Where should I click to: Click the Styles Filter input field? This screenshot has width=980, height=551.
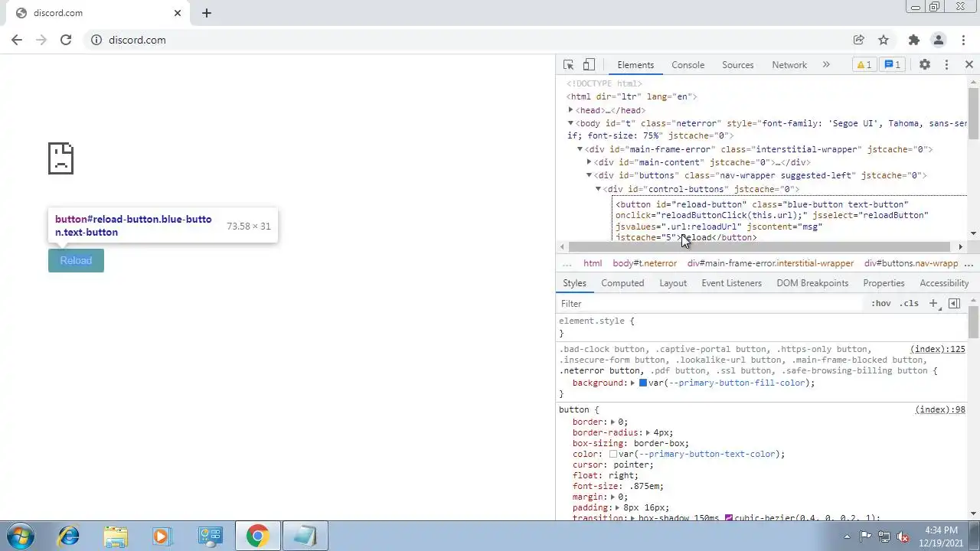(712, 304)
